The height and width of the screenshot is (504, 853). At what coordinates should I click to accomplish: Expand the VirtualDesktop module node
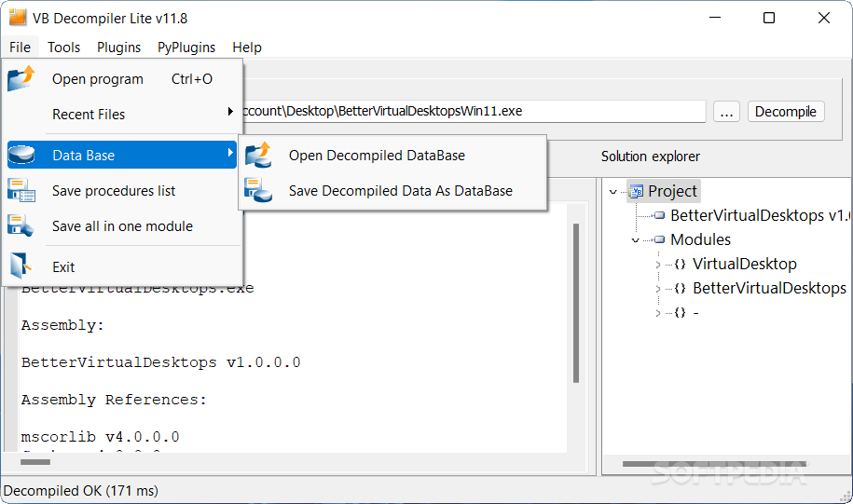click(658, 265)
